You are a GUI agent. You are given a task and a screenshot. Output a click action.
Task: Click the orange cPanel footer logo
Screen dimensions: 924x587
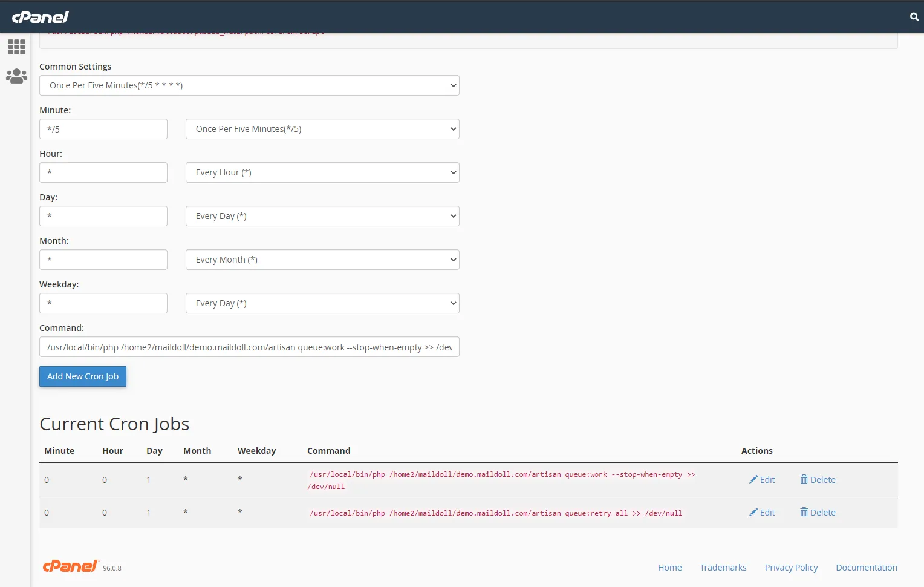70,566
